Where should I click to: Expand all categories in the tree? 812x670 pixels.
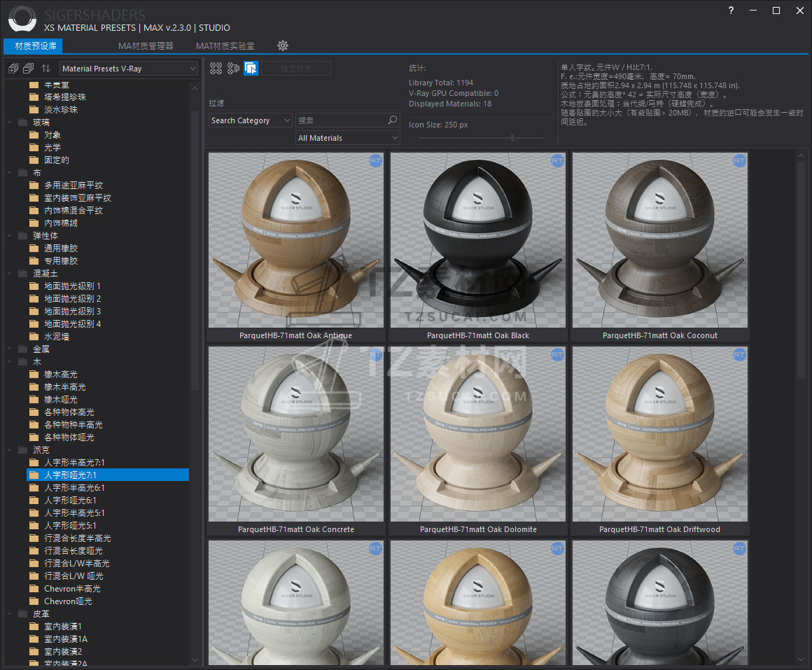pos(13,69)
